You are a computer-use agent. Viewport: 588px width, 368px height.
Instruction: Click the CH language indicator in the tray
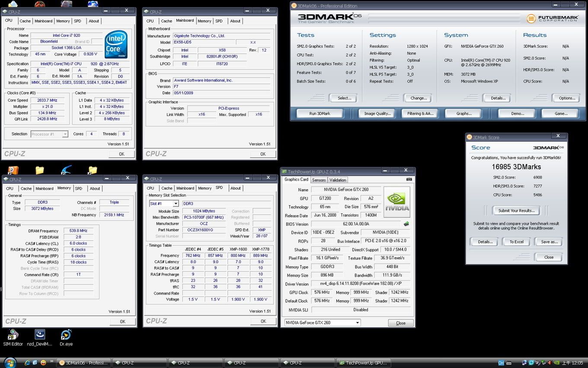click(x=501, y=363)
